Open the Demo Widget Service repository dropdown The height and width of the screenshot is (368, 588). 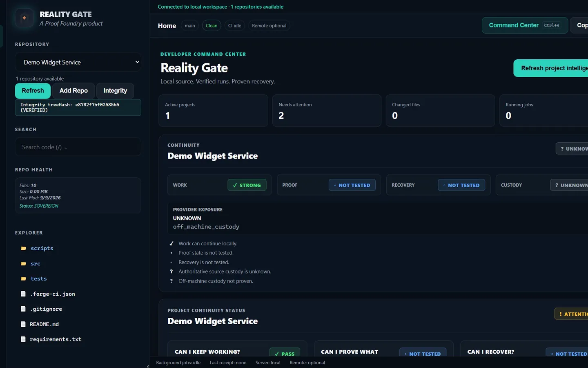pos(78,62)
